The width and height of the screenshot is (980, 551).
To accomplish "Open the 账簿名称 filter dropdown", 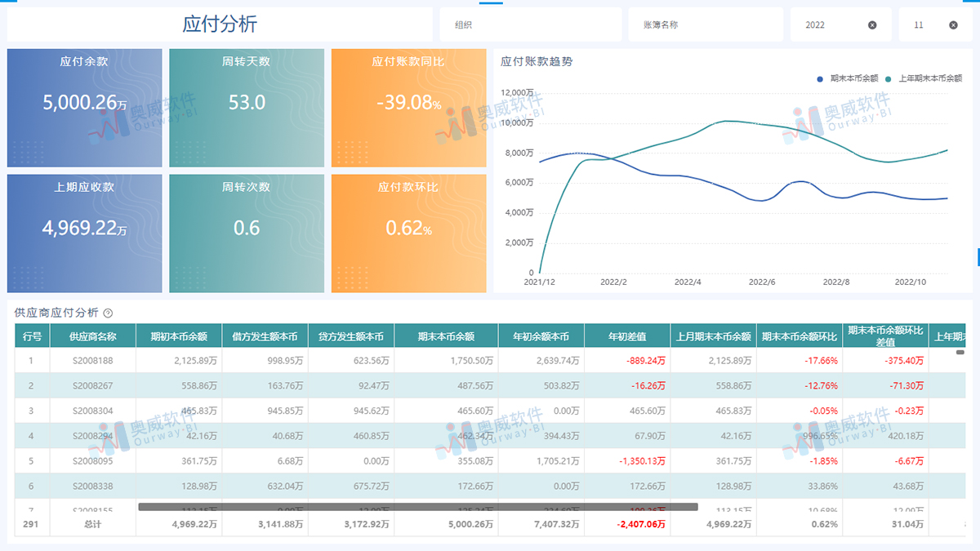I will [x=705, y=25].
